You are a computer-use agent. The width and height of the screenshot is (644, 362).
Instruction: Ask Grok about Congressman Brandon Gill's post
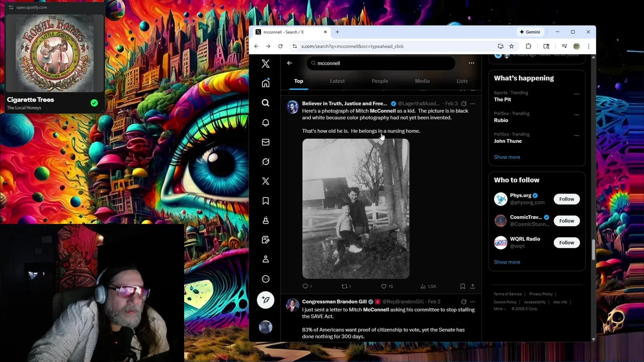464,302
